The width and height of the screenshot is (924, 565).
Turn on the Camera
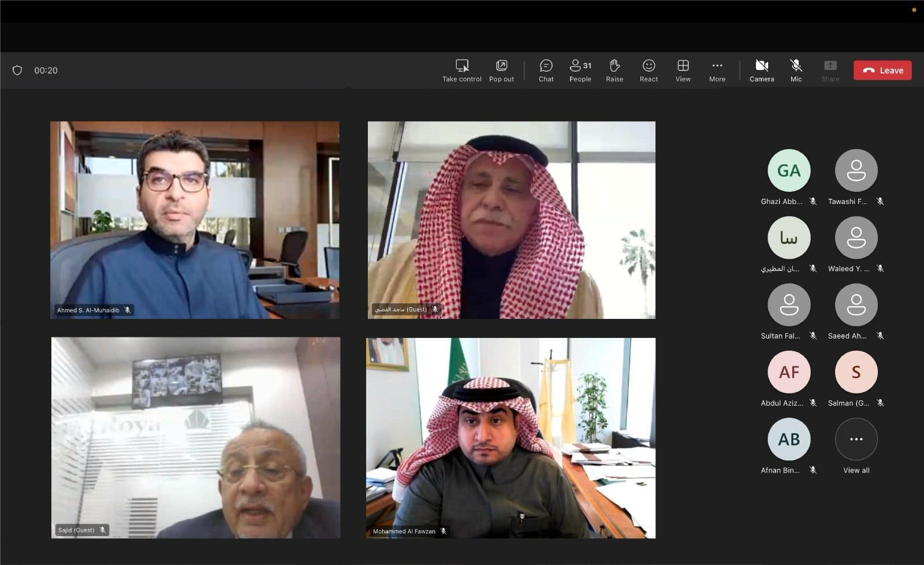762,66
